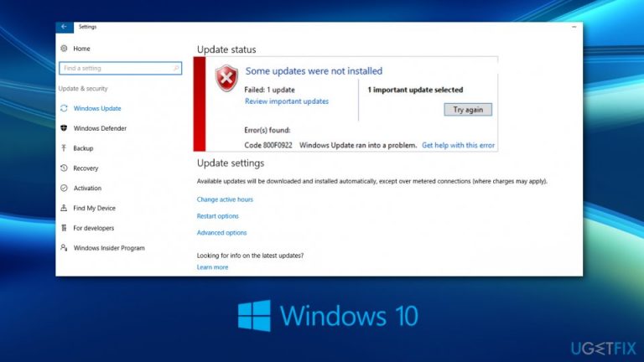Click the Find My Device icon

pyautogui.click(x=64, y=208)
